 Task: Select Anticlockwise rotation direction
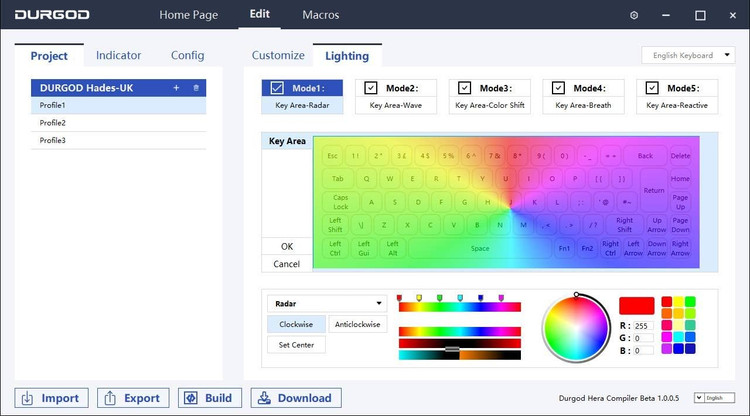point(358,324)
